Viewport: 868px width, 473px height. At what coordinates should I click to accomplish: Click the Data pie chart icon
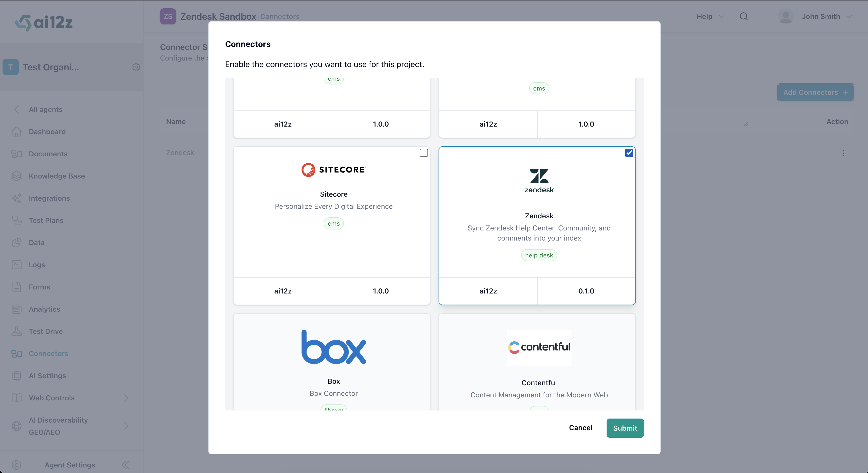tap(16, 243)
